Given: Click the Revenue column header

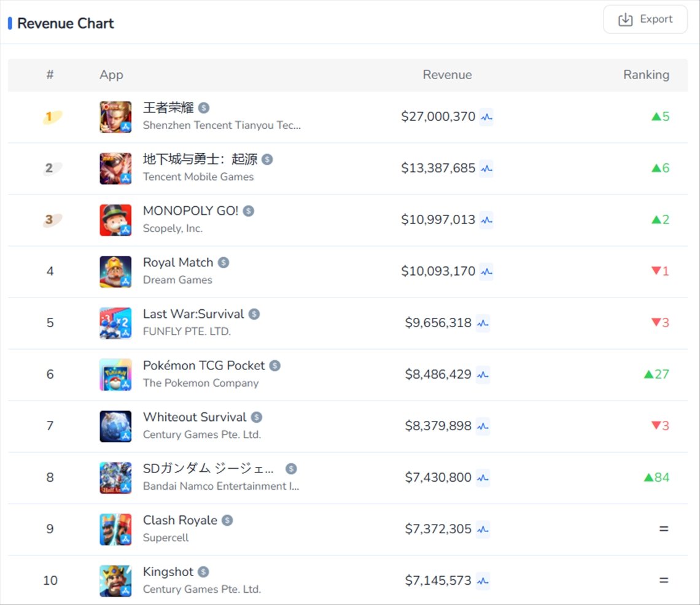Looking at the screenshot, I should click(x=447, y=75).
